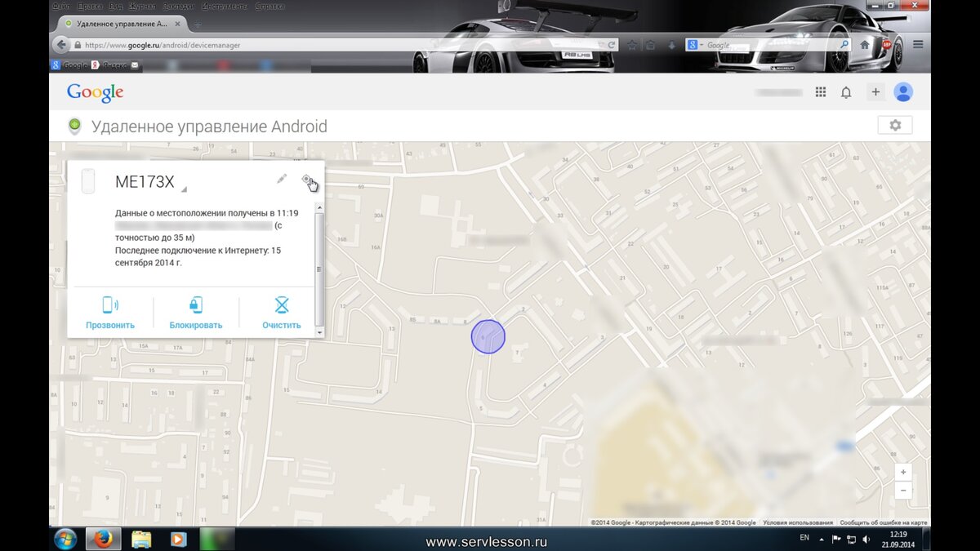Erase the device with Очистить
The height and width of the screenshot is (551, 980).
[x=282, y=313]
